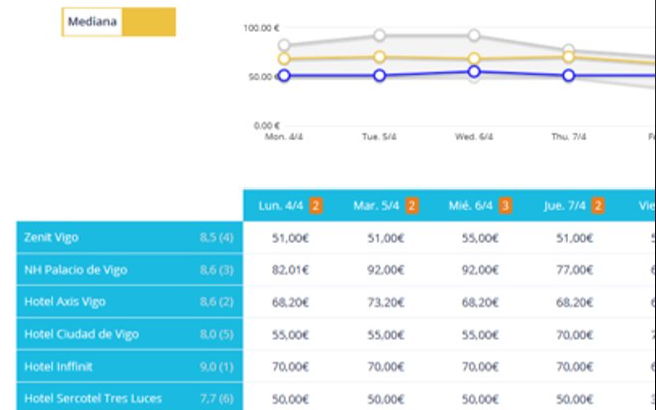Click blue chart point for Wed. 6/4
This screenshot has width=656, height=410.
(474, 72)
